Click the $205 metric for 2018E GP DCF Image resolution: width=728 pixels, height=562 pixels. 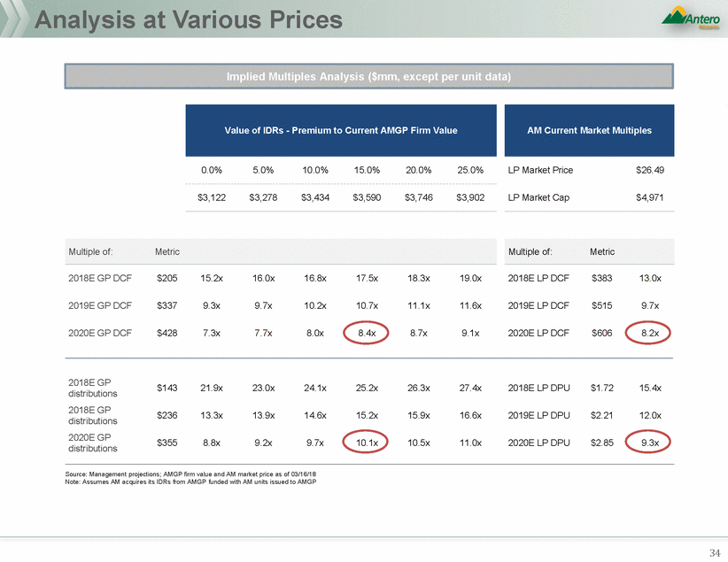click(x=167, y=278)
